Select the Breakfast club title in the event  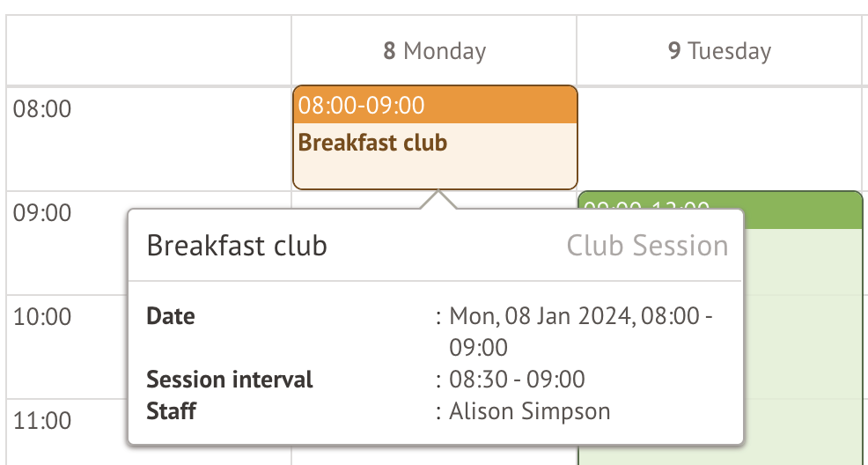[x=372, y=143]
